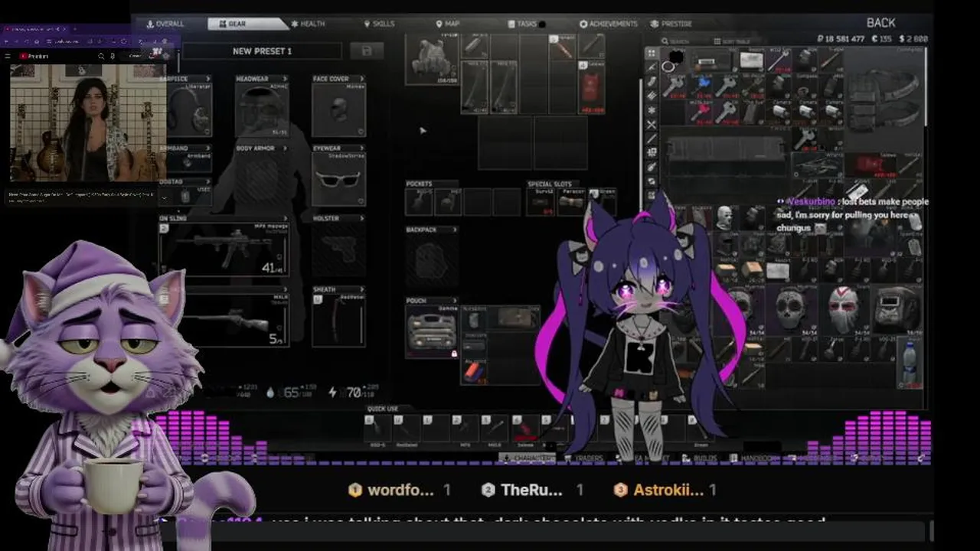Viewport: 980px width, 551px height.
Task: Select the all-items grid stash tab
Action: click(x=652, y=54)
